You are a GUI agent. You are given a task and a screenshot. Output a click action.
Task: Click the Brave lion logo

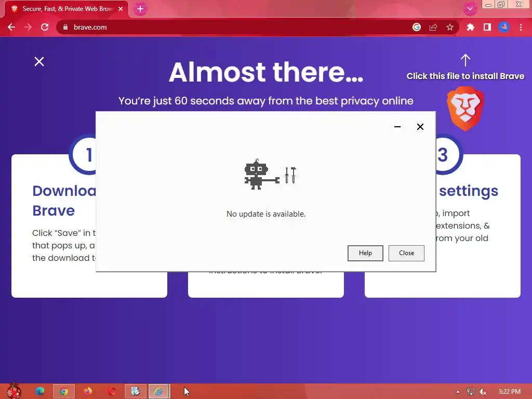pyautogui.click(x=465, y=109)
